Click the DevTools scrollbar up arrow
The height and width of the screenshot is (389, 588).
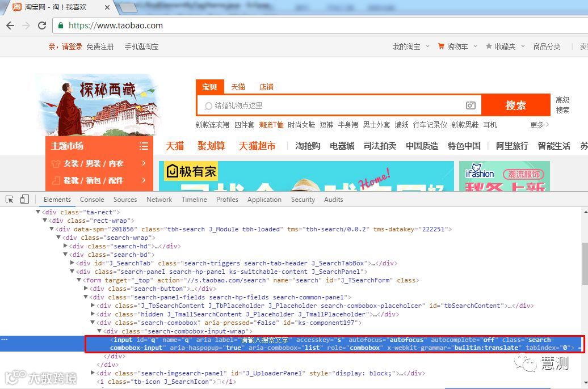(x=585, y=212)
